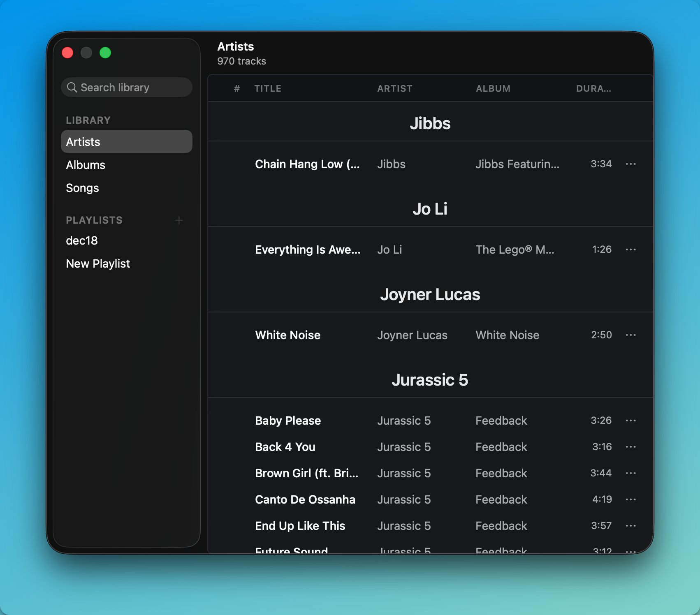Viewport: 700px width, 615px height.
Task: Open more options for End Up Like This
Action: 630,526
